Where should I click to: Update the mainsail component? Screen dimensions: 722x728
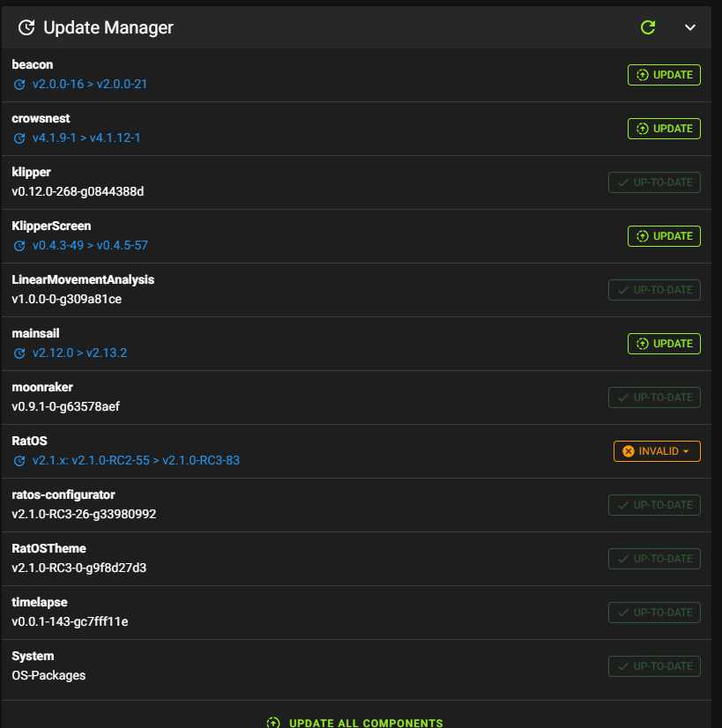[x=664, y=344]
